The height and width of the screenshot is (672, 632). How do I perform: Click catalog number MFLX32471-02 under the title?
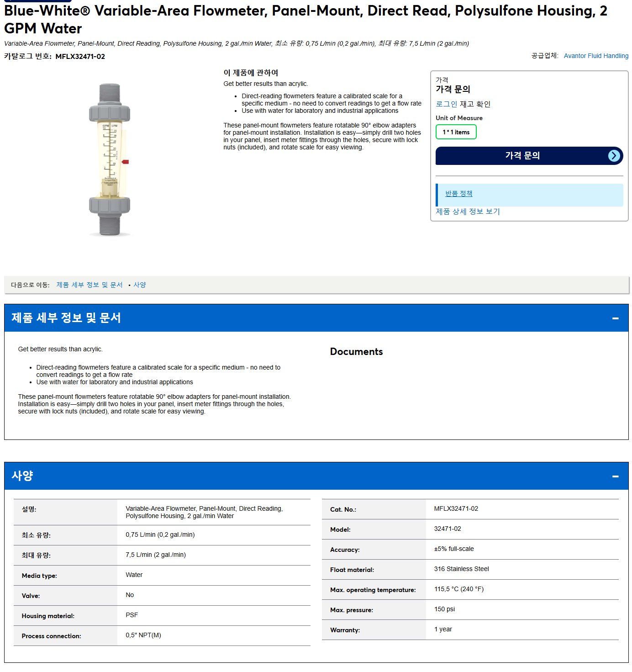pyautogui.click(x=80, y=57)
